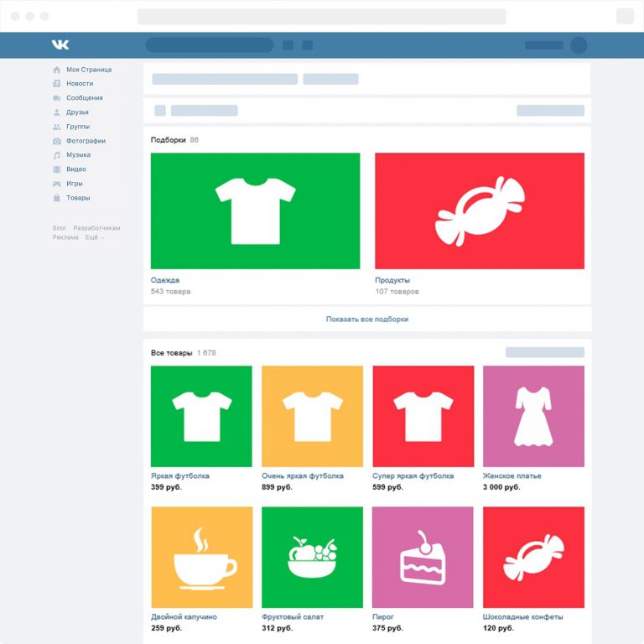Open the Группы groups icon
644x644 pixels.
[x=57, y=127]
